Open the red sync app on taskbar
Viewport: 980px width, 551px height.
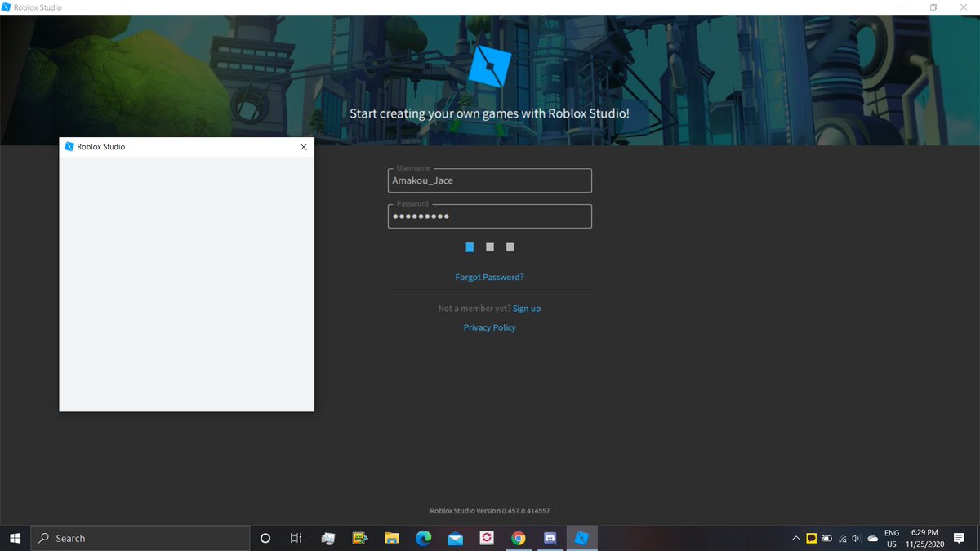(x=487, y=538)
